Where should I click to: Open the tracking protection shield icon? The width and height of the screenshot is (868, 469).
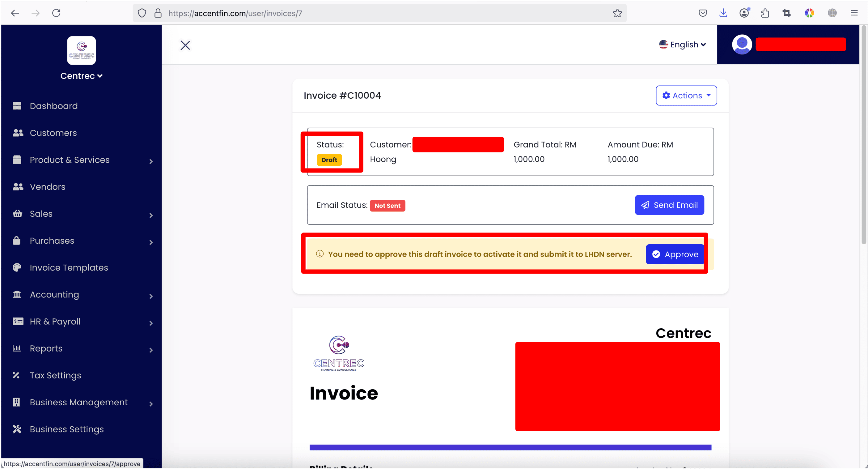[x=142, y=13]
